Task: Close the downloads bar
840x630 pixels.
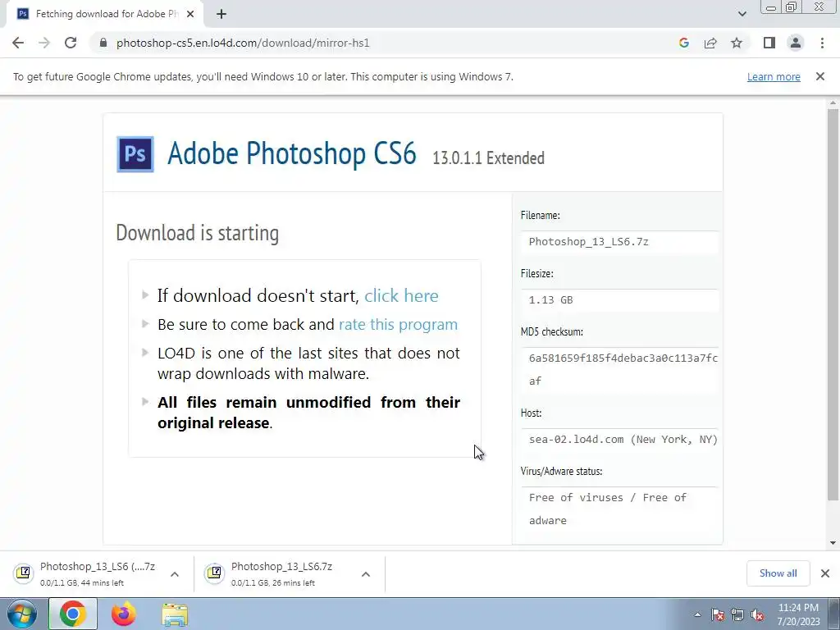Action: [825, 573]
